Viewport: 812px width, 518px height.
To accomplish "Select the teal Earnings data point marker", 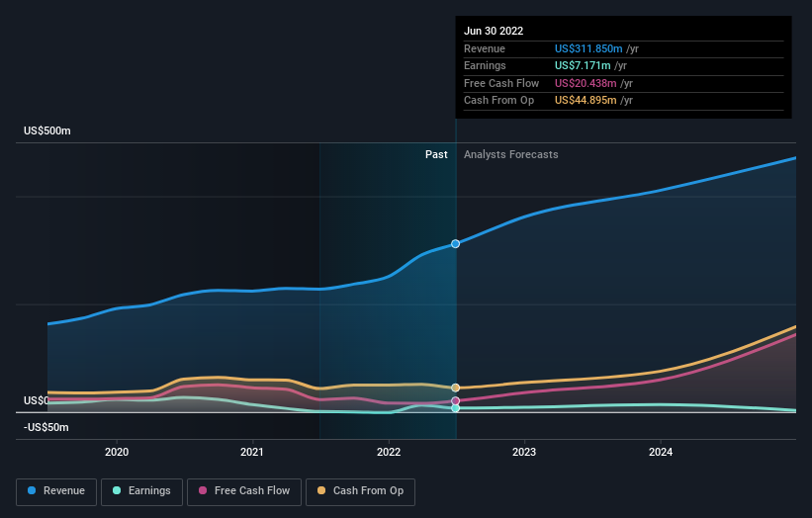I will click(x=455, y=408).
